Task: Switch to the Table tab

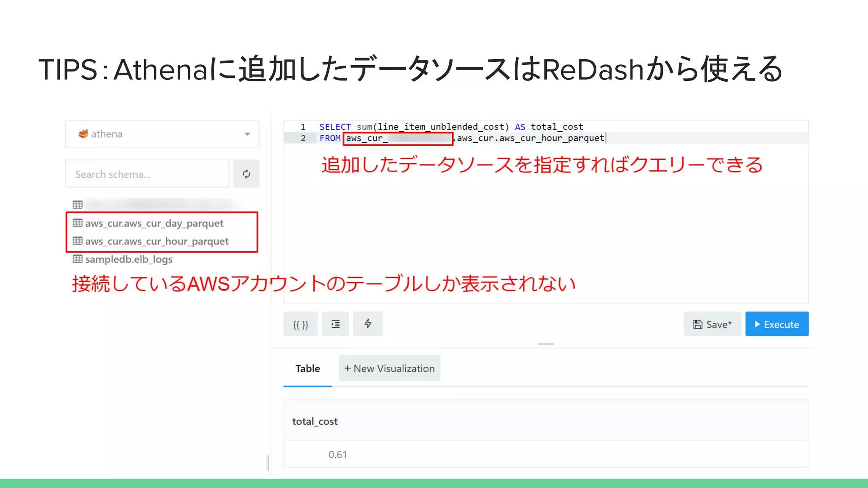Action: (308, 369)
